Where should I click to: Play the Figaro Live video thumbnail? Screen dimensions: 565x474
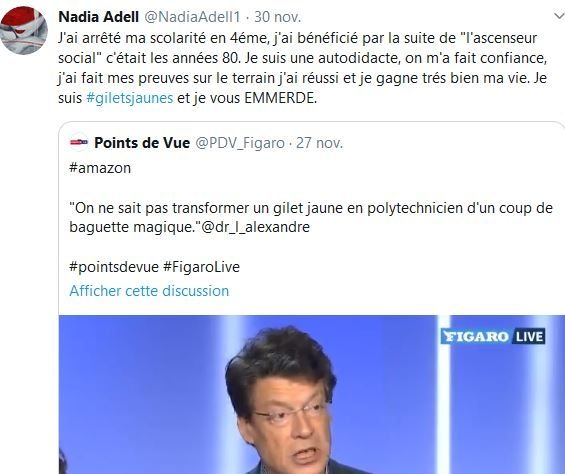[312, 395]
